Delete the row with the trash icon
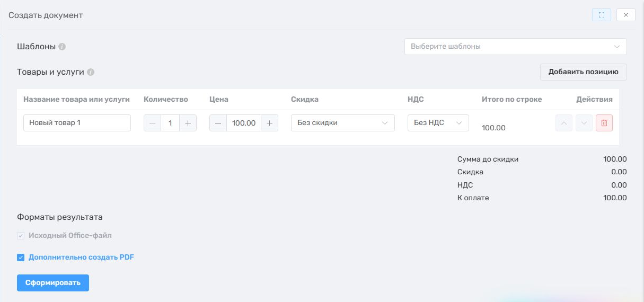The image size is (644, 302). (x=604, y=123)
